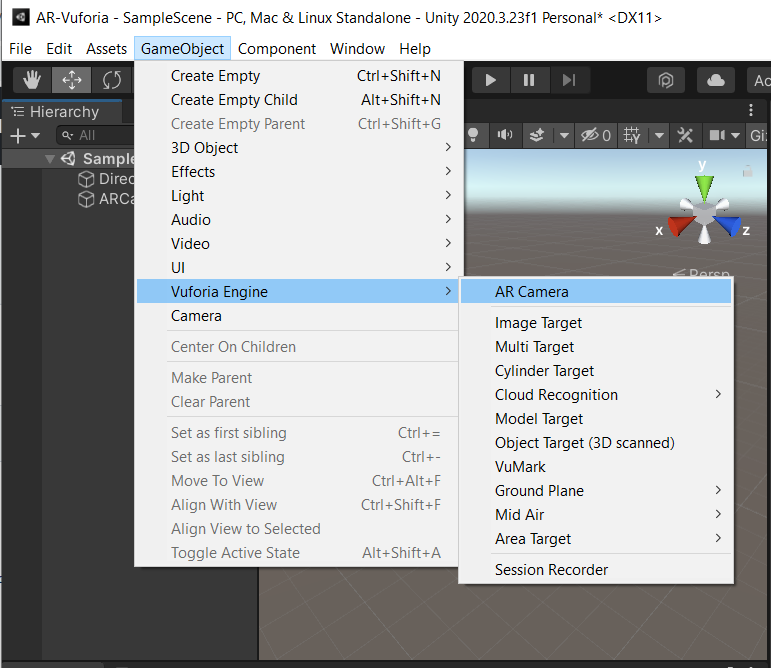Expand the Video submenu
The image size is (771, 668).
click(x=298, y=244)
